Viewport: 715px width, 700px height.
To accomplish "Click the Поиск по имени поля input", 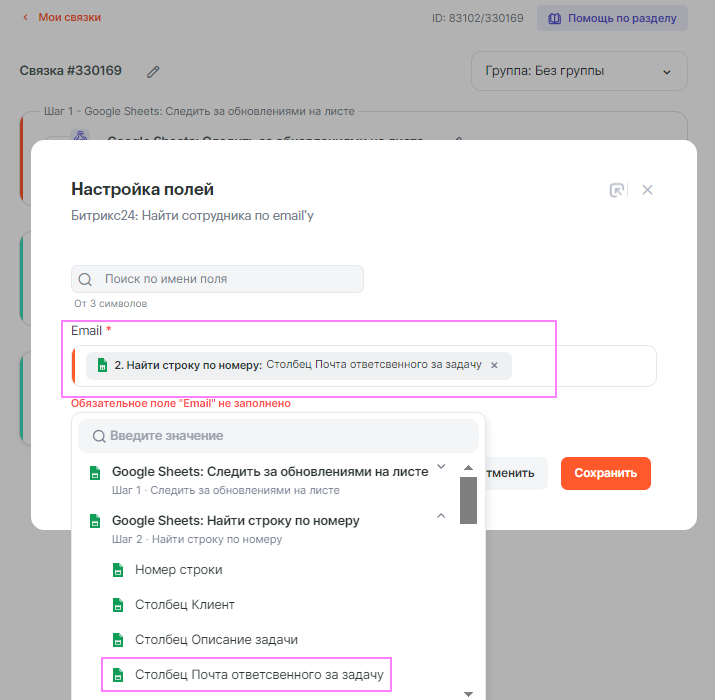I will [x=230, y=279].
